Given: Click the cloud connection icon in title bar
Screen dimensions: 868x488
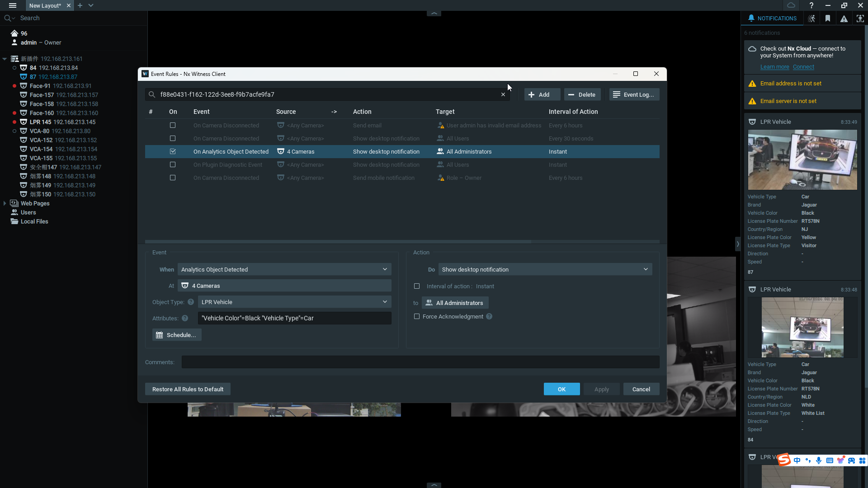Looking at the screenshot, I should 791,5.
